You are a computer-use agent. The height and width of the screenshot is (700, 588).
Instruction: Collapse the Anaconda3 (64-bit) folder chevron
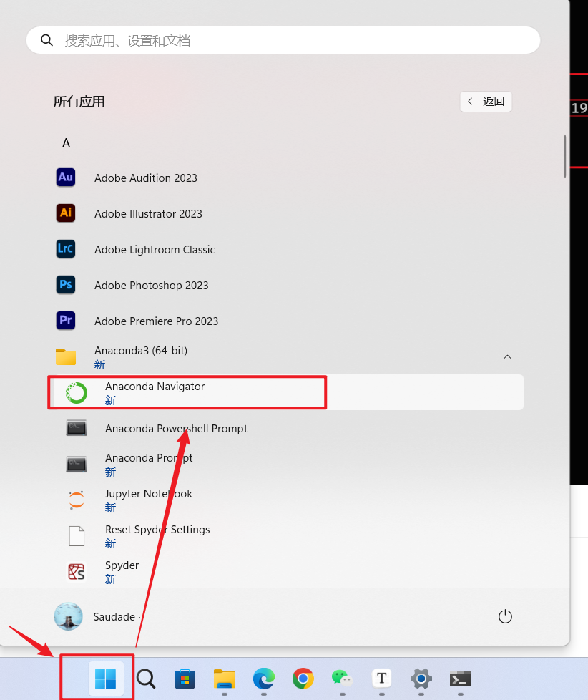pyautogui.click(x=507, y=356)
